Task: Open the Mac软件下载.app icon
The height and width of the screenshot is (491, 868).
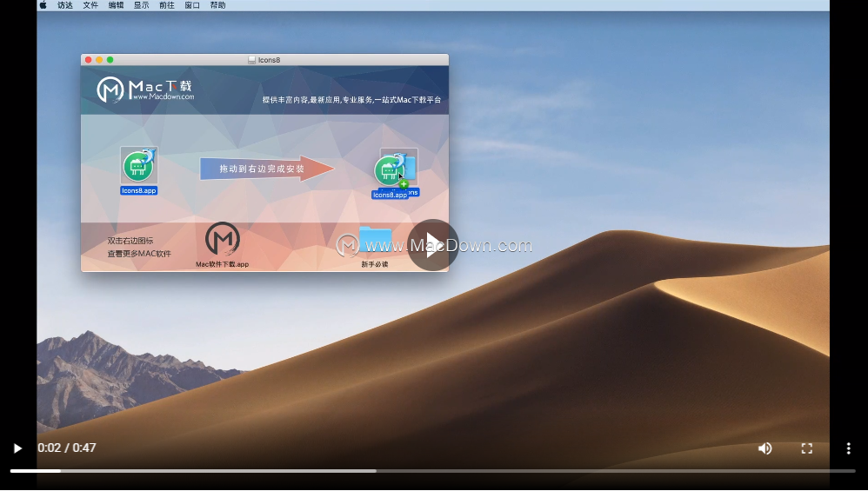Action: [x=222, y=240]
